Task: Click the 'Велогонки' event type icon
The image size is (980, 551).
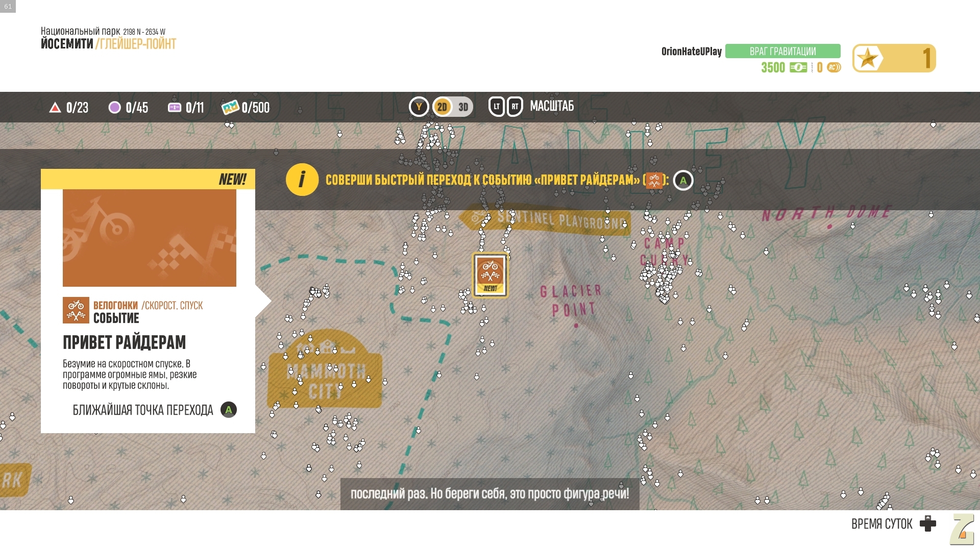Action: [76, 310]
